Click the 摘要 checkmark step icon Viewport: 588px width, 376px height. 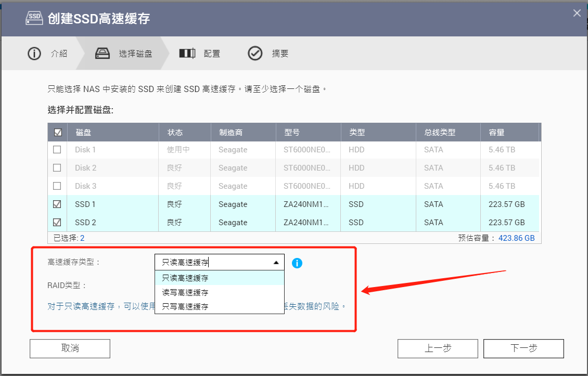tap(254, 53)
